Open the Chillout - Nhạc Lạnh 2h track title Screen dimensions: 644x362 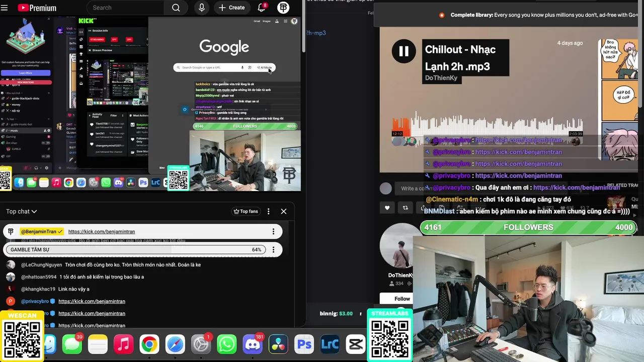point(460,58)
